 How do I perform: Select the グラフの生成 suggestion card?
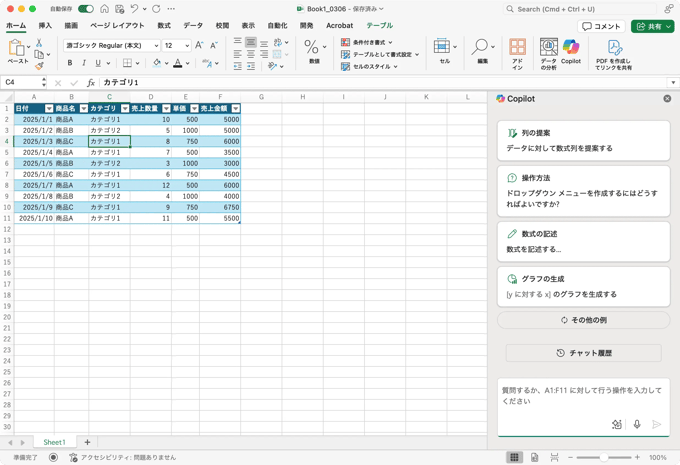[583, 287]
